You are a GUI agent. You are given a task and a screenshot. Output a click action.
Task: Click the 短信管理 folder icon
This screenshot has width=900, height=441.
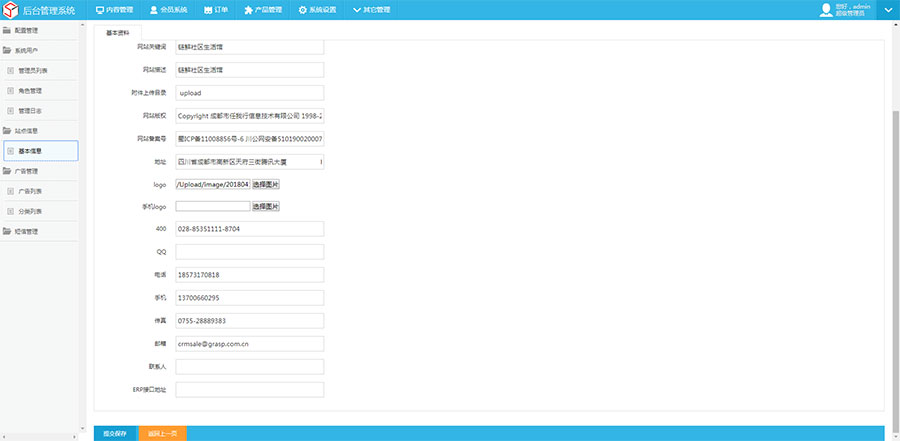[x=7, y=231]
